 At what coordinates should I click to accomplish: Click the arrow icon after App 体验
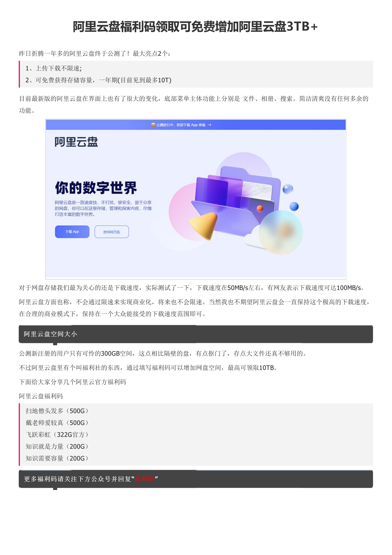point(209,125)
